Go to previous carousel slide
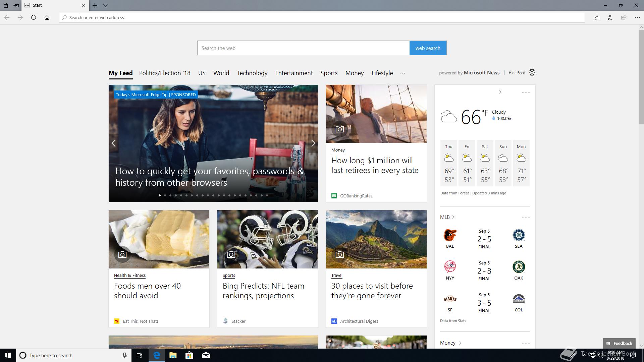The height and width of the screenshot is (362, 644). (x=114, y=143)
